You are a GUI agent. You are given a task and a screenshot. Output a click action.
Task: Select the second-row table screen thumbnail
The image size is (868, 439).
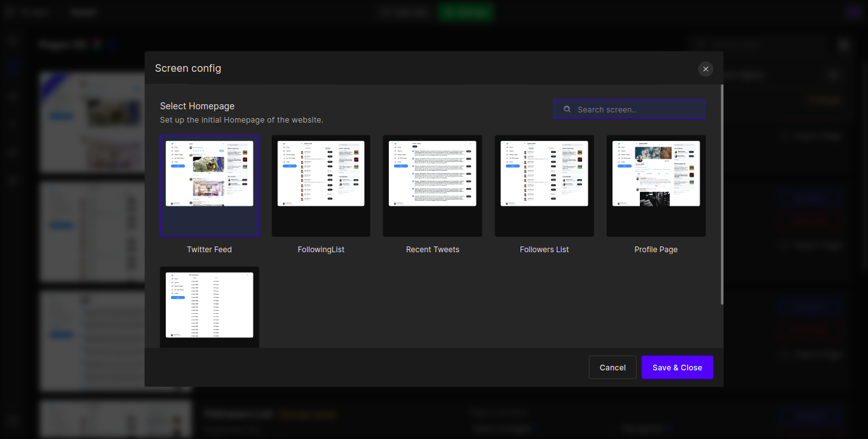209,306
